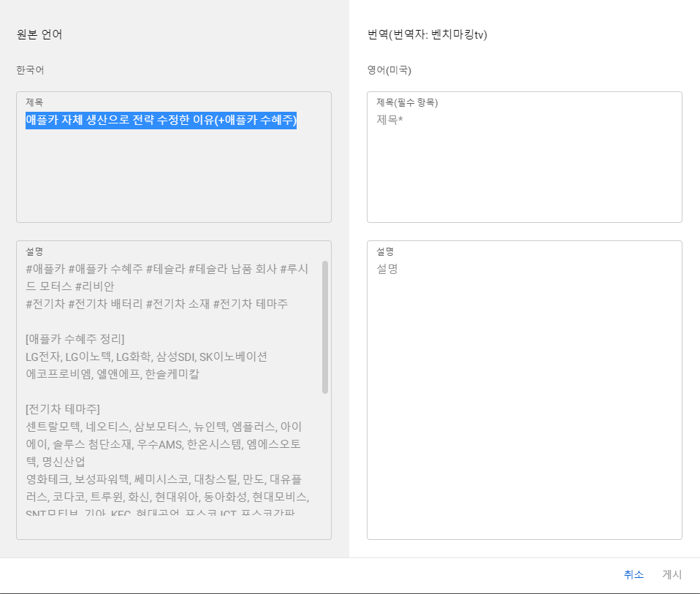Click the hashtag line starting #전기차 #전기차 배터리

pos(156,304)
